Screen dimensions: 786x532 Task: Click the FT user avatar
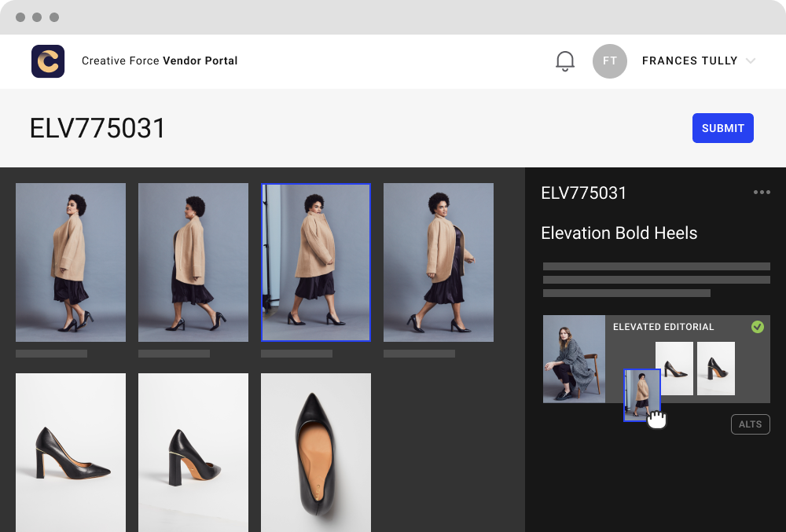point(609,61)
